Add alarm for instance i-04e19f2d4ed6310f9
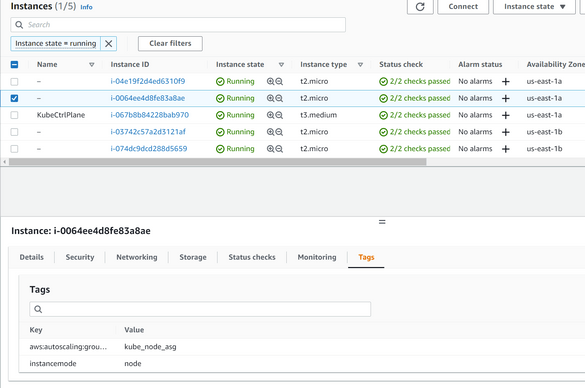The height and width of the screenshot is (388, 585). pos(506,81)
